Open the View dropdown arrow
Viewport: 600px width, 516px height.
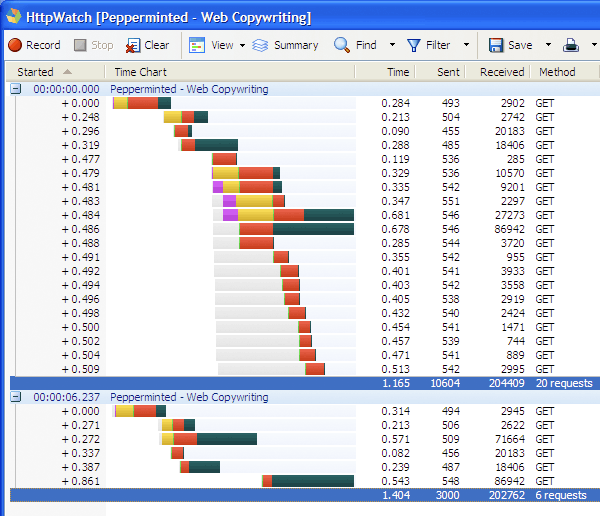(242, 45)
